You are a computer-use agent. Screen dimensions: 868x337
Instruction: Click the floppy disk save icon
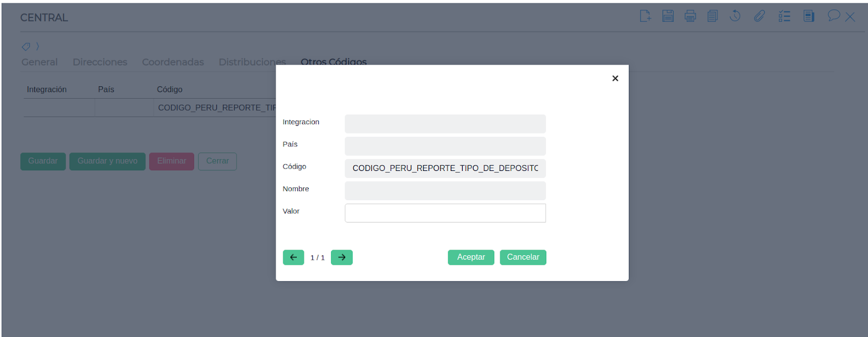coord(668,16)
